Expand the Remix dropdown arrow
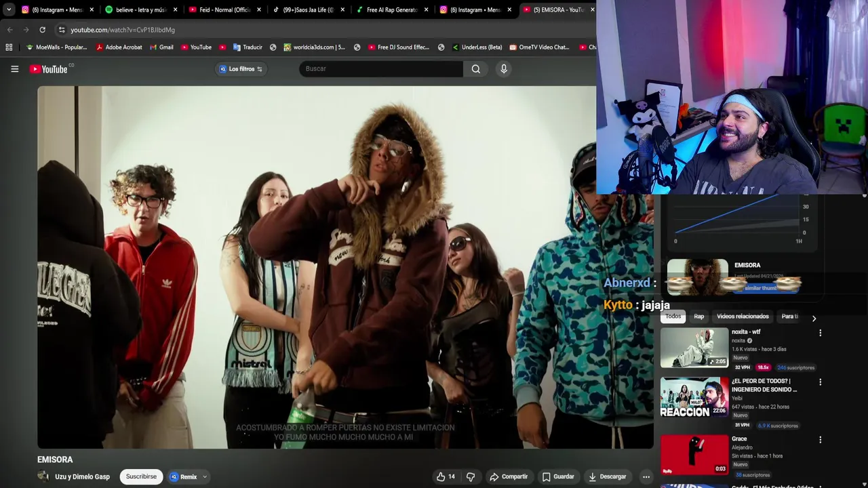 point(204,477)
